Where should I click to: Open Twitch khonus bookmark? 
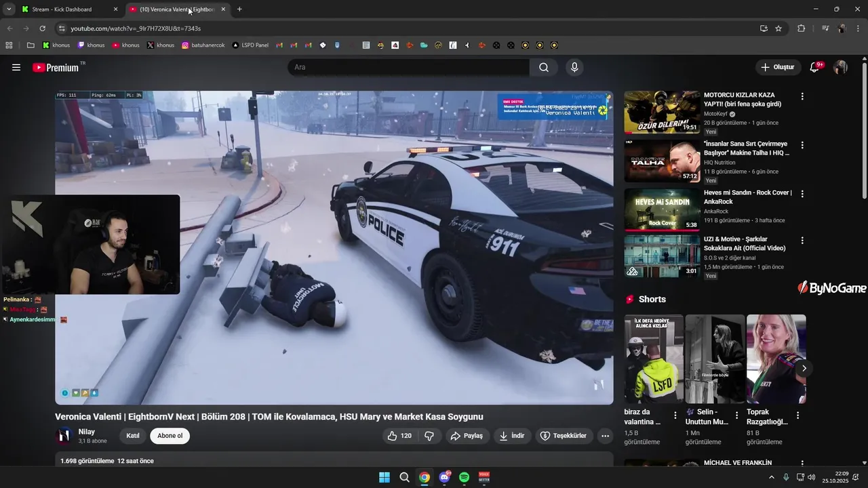point(92,45)
